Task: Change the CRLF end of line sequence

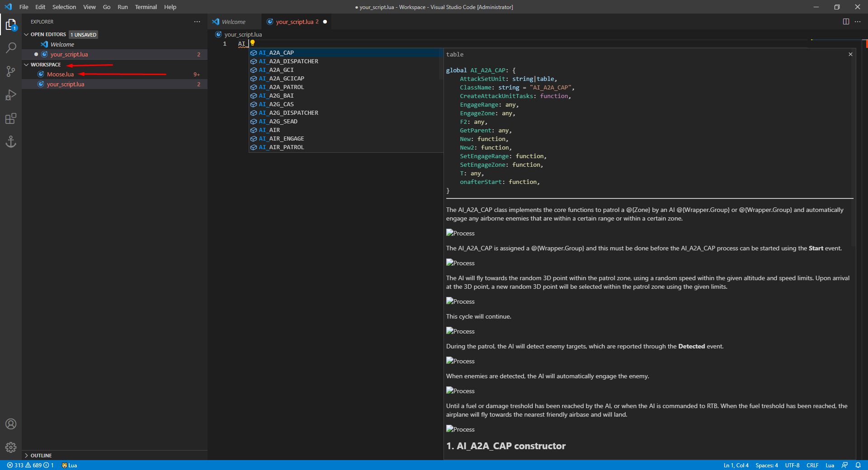Action: [x=812, y=465]
